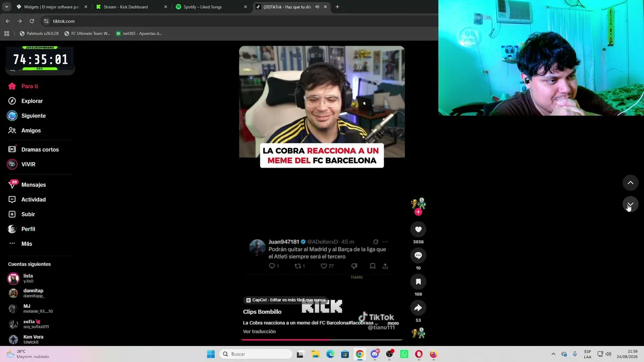Open a new browser tab
Image resolution: width=644 pixels, height=362 pixels.
pyautogui.click(x=337, y=7)
